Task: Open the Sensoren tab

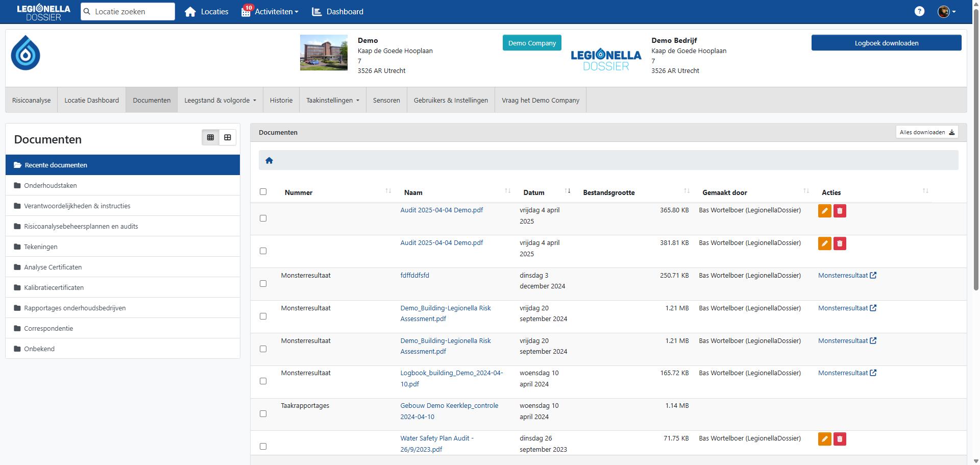Action: [386, 101]
